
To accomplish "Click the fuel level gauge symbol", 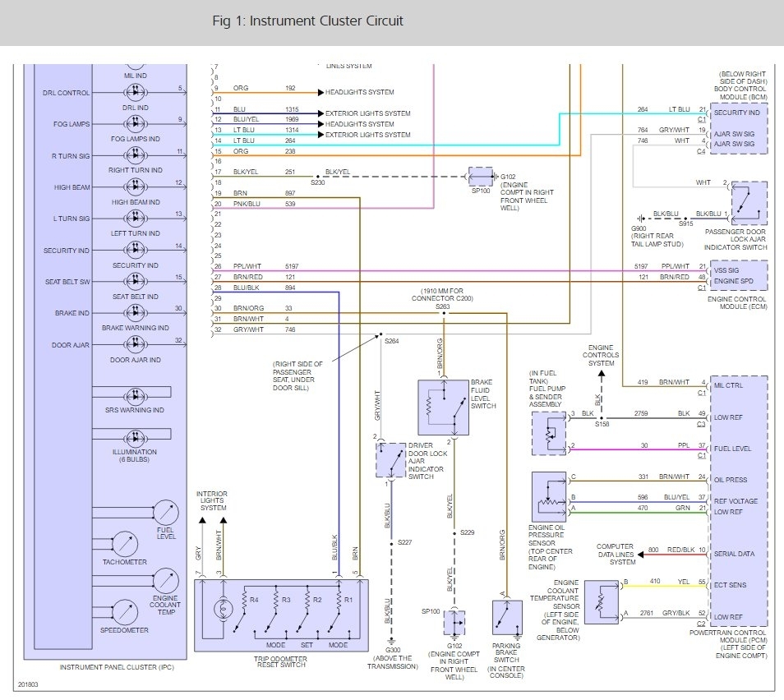I will 166,513.
